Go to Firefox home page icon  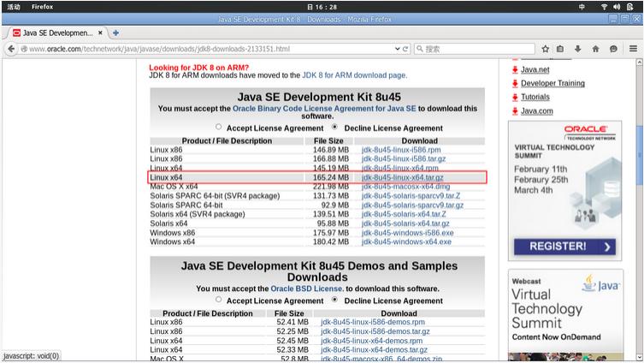595,49
